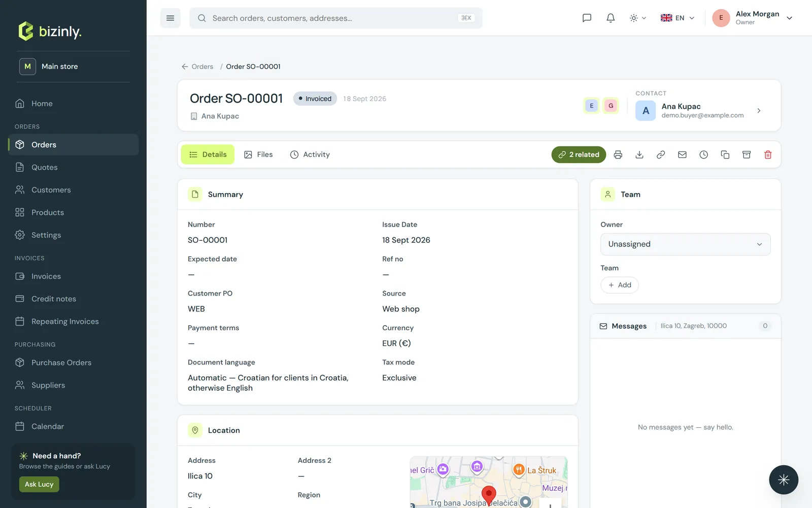Click the Invoiced status badge
Viewport: 812px width, 508px height.
coord(315,99)
